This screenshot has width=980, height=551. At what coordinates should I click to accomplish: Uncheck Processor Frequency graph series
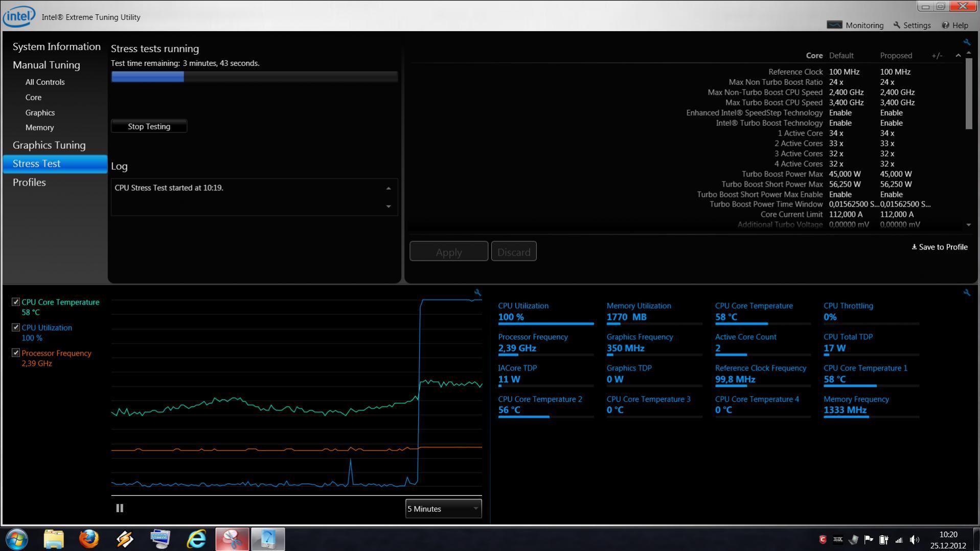[16, 353]
